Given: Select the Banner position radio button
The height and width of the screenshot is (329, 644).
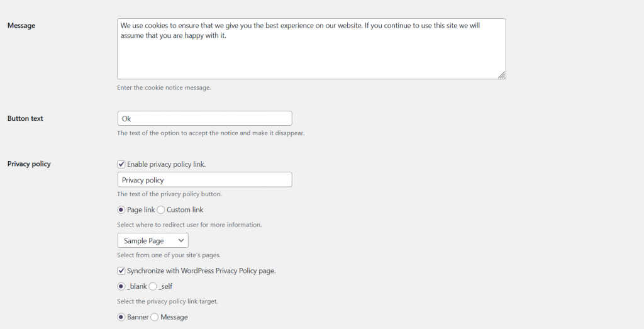Looking at the screenshot, I should point(121,317).
